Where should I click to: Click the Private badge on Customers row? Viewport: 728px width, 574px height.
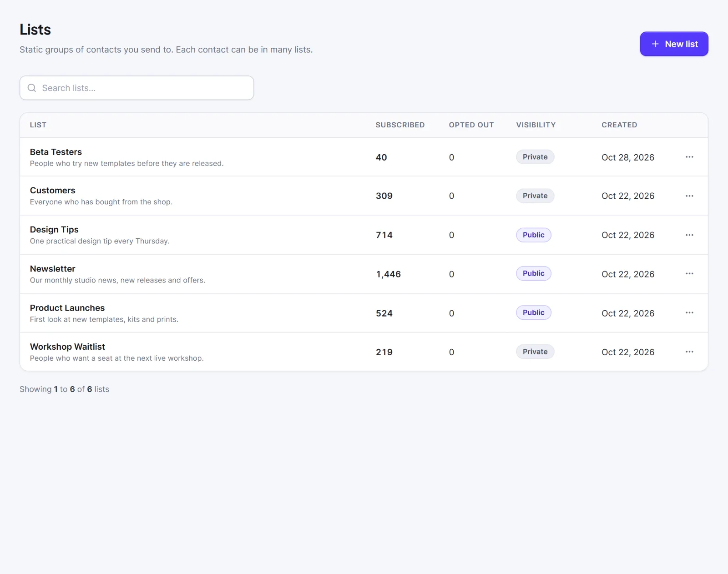click(x=535, y=196)
